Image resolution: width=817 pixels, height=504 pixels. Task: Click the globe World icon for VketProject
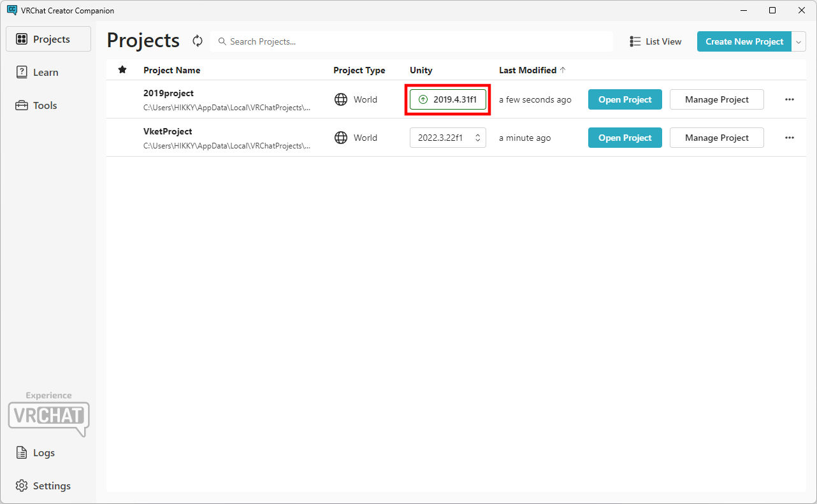(x=341, y=138)
